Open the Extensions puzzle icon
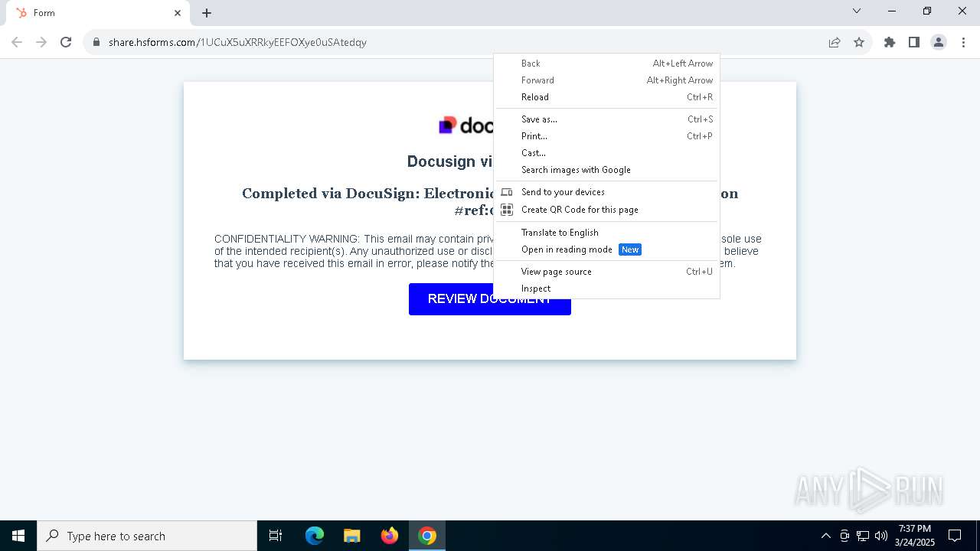 coord(890,42)
